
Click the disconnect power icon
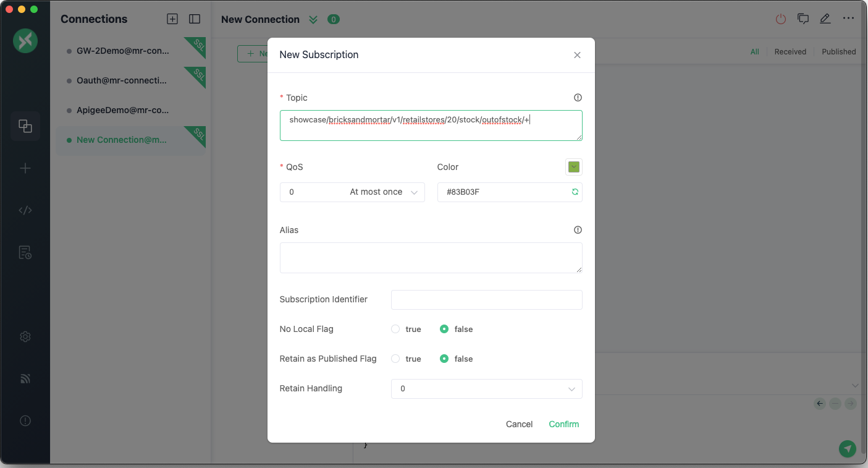781,19
